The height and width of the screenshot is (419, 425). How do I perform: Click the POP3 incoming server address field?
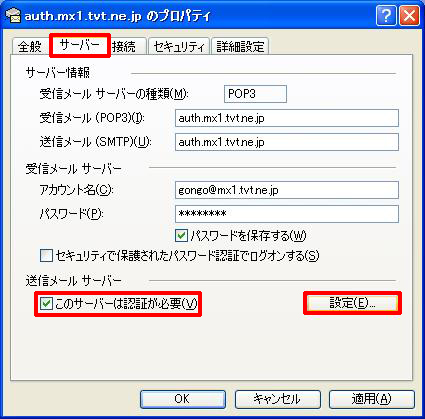pyautogui.click(x=287, y=118)
